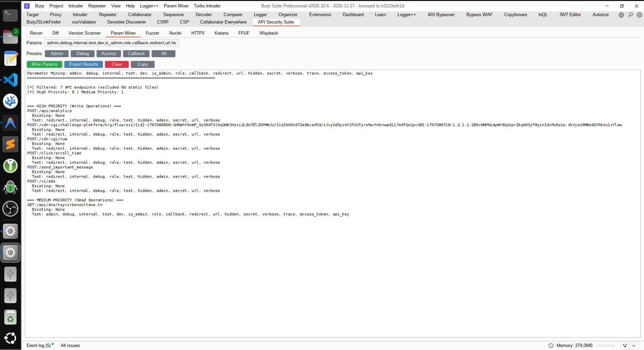Image resolution: width=644 pixels, height=350 pixels.
Task: Click the memory usage progress bar
Action: pos(606,345)
